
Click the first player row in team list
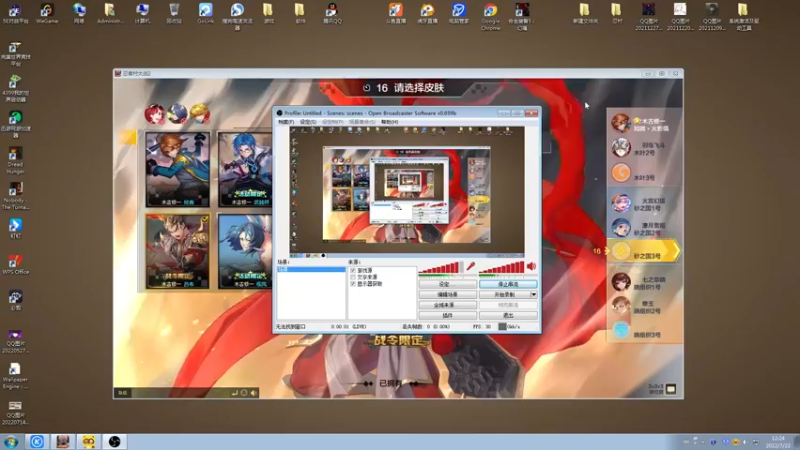pyautogui.click(x=644, y=124)
